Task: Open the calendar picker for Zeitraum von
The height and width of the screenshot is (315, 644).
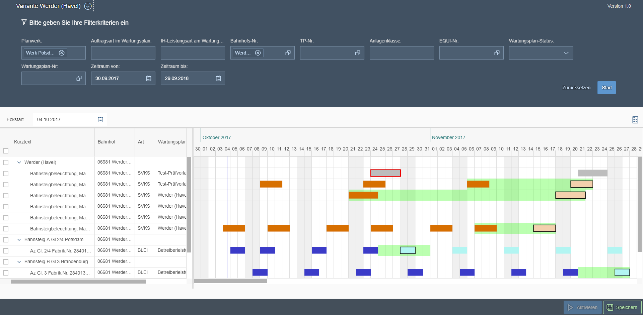Action: point(148,78)
